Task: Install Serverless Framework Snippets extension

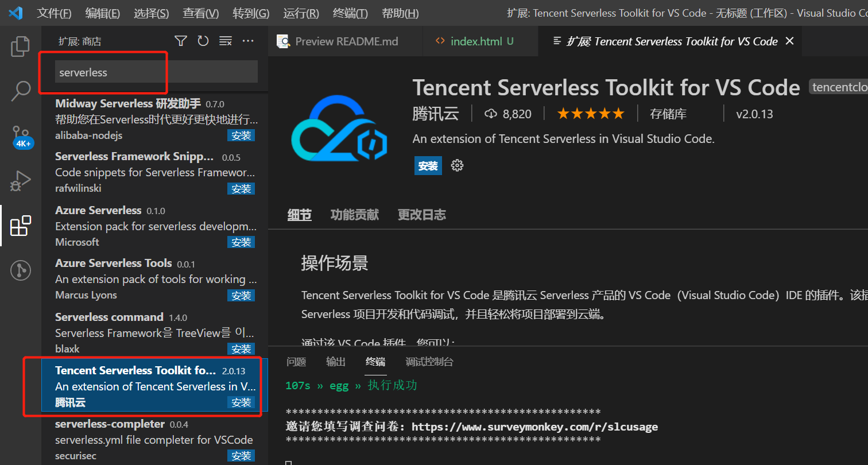Action: [x=241, y=189]
